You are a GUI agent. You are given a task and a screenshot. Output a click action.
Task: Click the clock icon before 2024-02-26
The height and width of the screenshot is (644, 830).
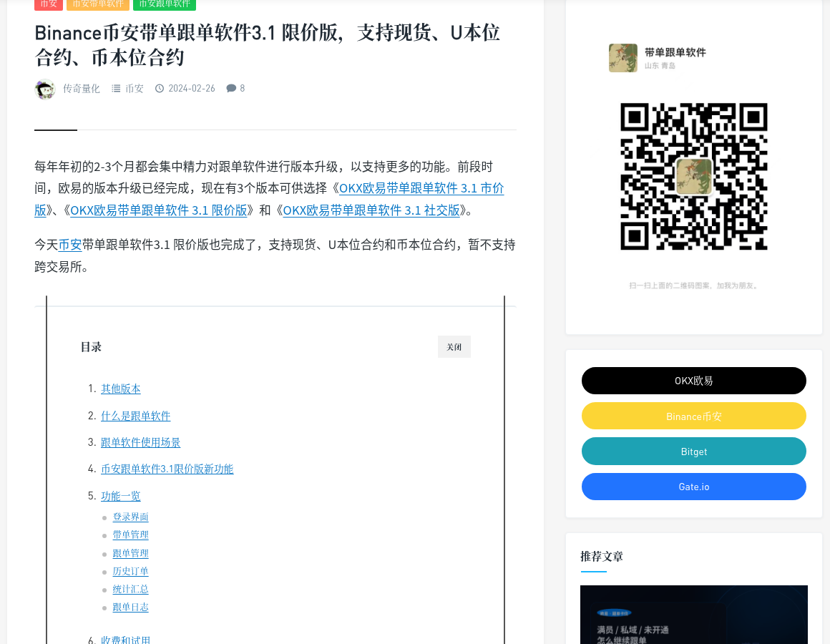click(160, 89)
